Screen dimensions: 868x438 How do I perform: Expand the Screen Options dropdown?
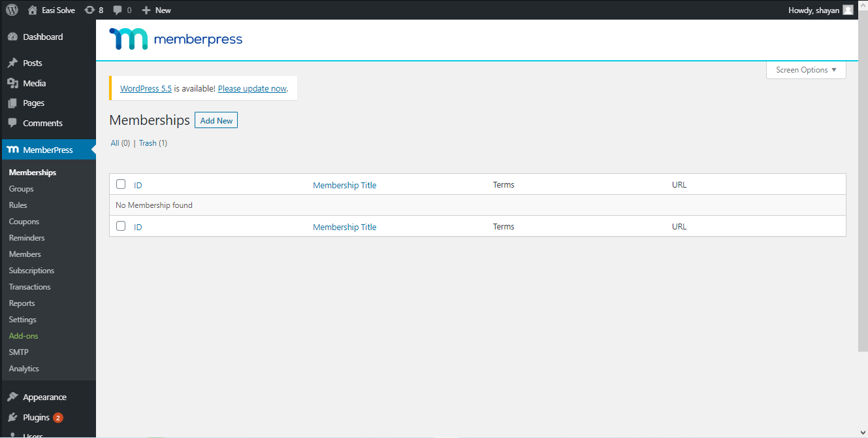[x=806, y=70]
